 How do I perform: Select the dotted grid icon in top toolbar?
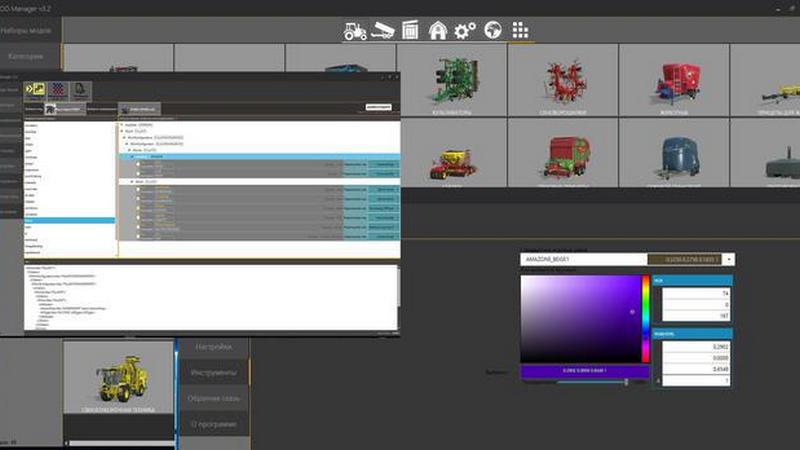520,30
